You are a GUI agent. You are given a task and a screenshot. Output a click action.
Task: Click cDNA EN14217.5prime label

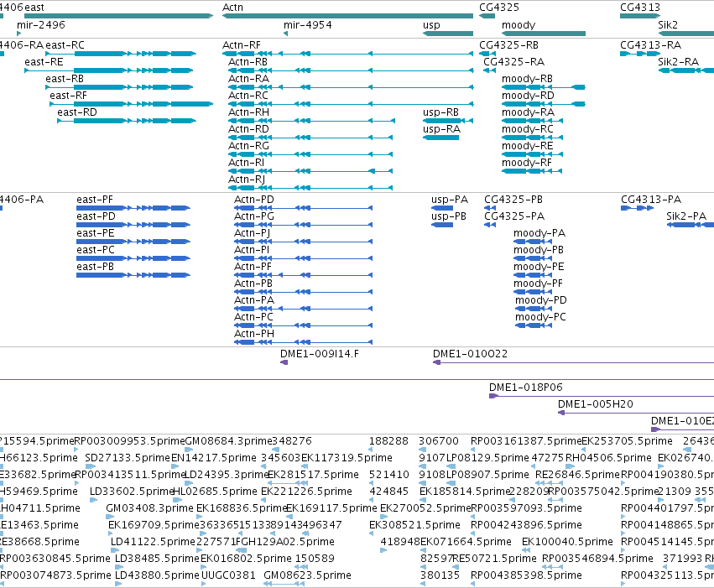click(214, 458)
